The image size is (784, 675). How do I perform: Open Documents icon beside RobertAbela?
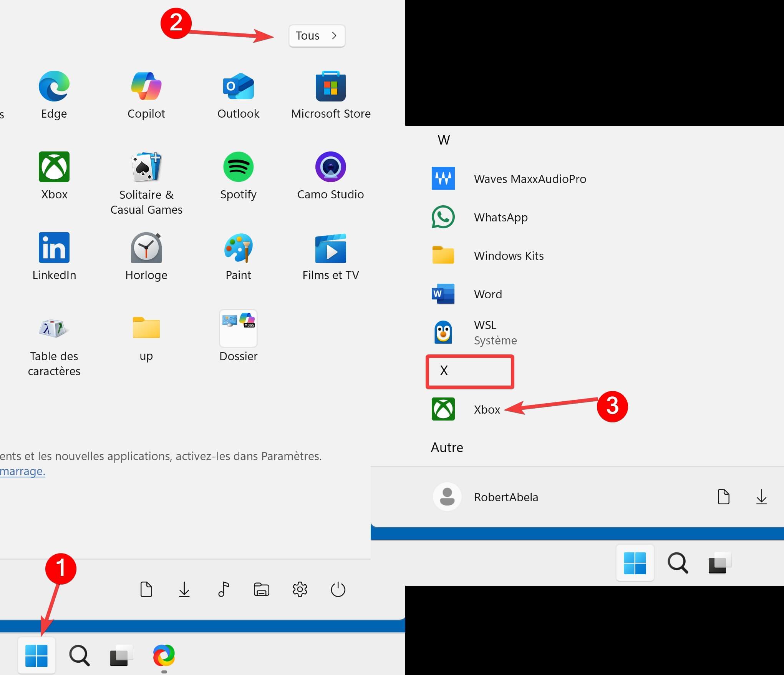point(723,497)
